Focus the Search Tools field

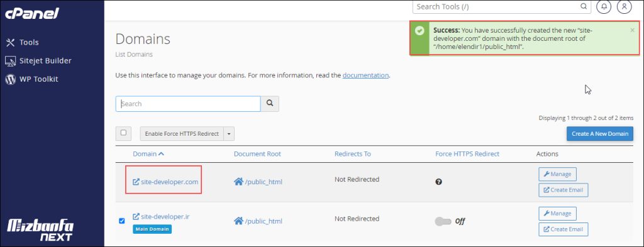tap(497, 6)
